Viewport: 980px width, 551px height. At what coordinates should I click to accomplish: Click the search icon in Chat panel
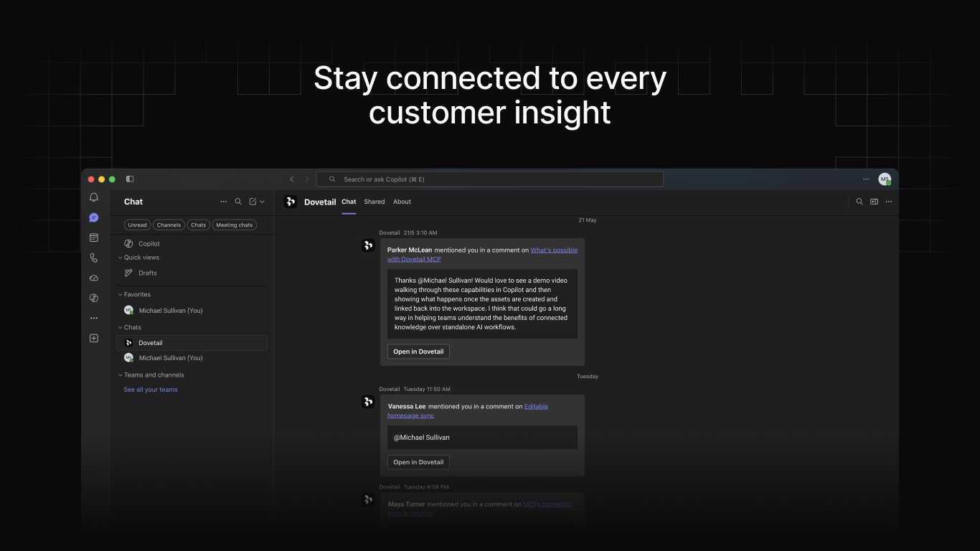[238, 202]
